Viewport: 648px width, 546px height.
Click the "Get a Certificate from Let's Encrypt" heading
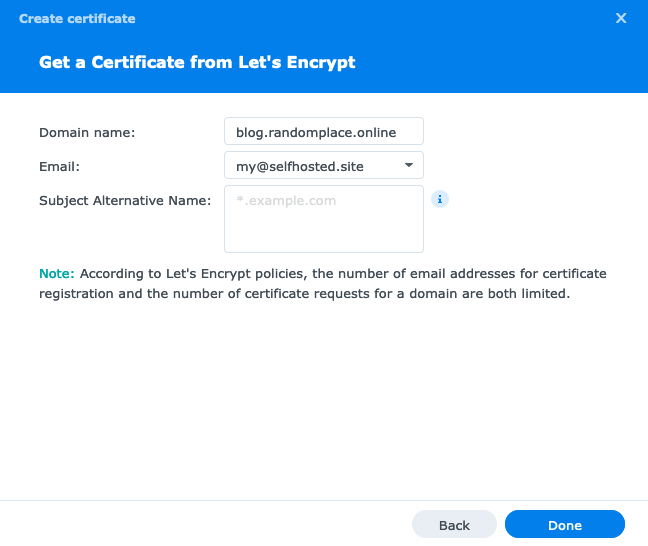[197, 62]
